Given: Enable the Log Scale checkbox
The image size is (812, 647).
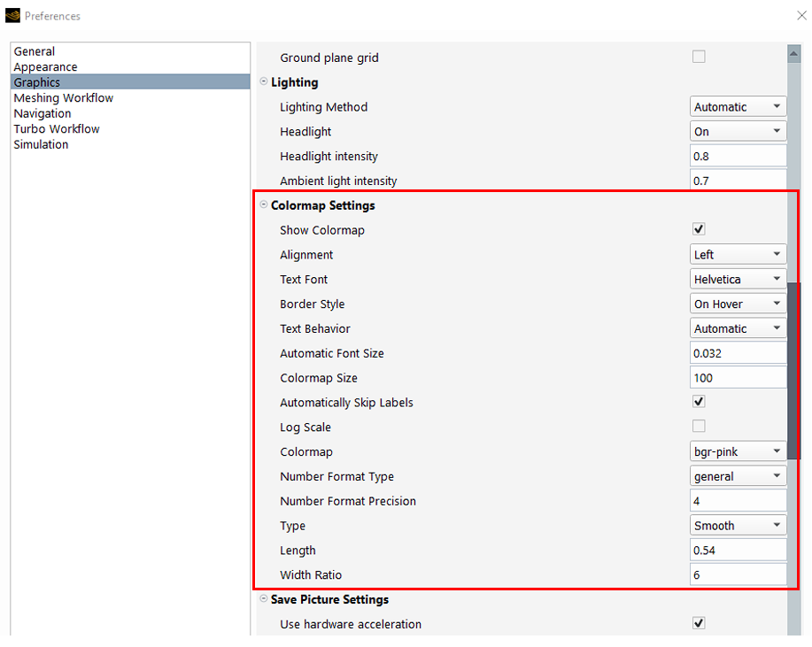Looking at the screenshot, I should (699, 427).
